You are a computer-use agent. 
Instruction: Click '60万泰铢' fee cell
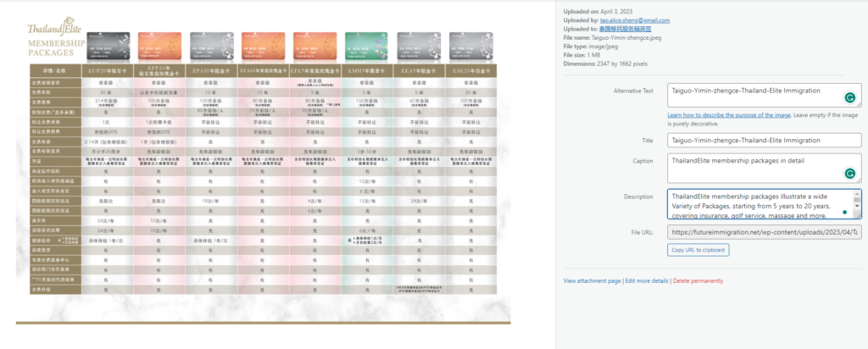[419, 102]
